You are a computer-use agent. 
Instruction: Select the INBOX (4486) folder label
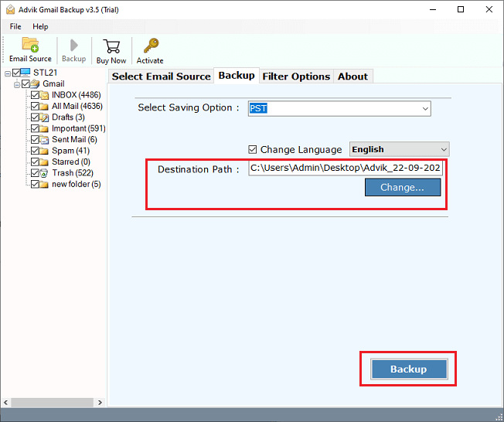coord(77,95)
